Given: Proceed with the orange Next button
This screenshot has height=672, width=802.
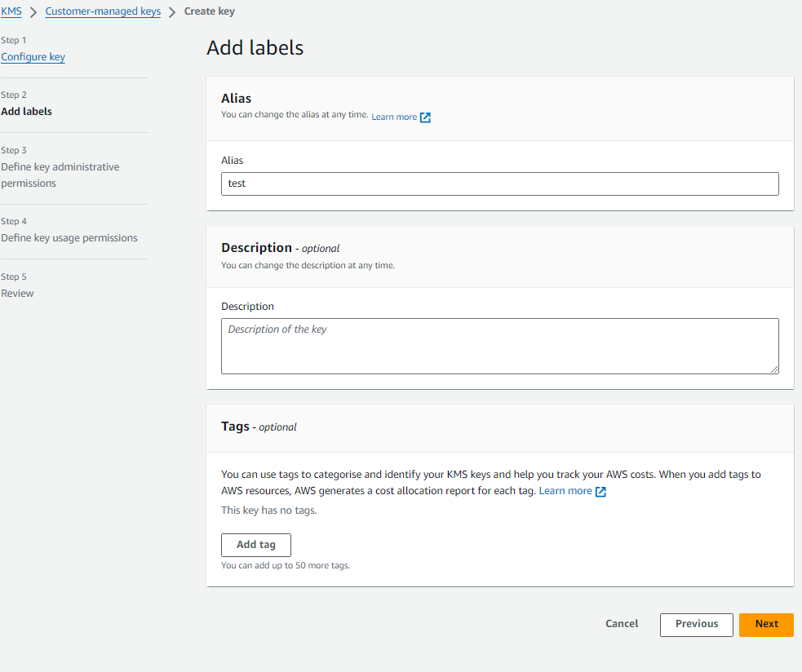Looking at the screenshot, I should (x=765, y=624).
